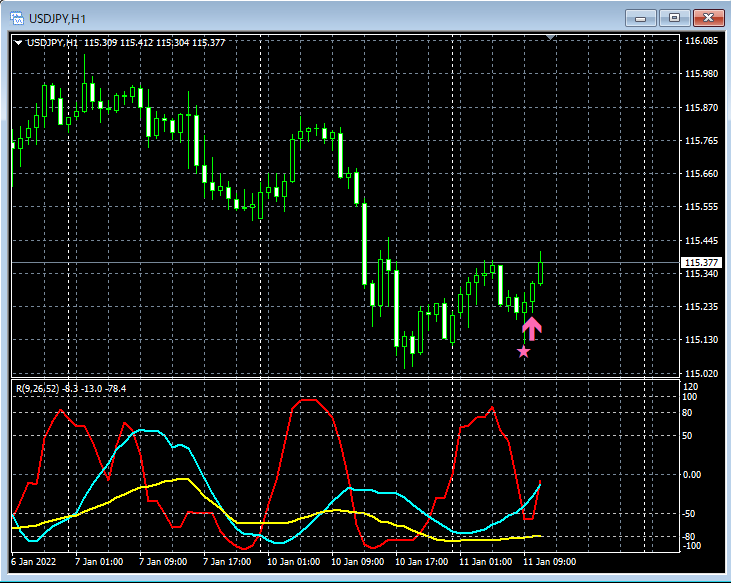This screenshot has width=731, height=583.
Task: Click the 10 Jan 09:00 time label
Action: 358,562
